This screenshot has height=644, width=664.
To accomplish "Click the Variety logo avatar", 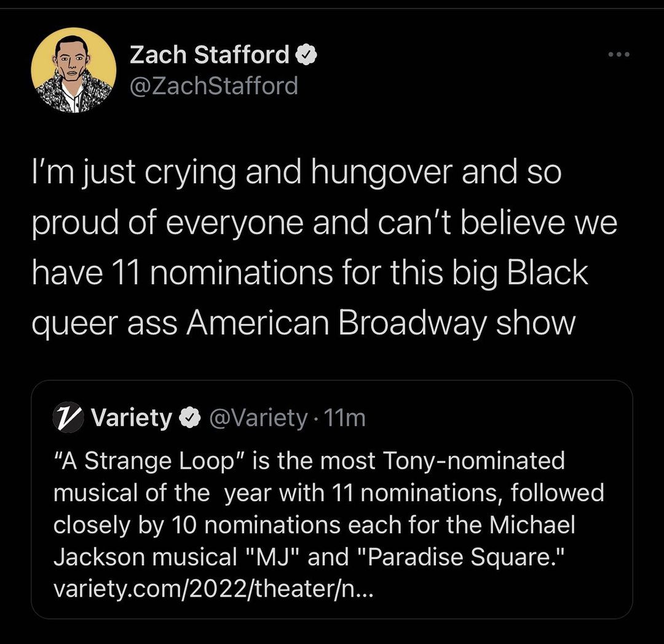I will (x=68, y=418).
